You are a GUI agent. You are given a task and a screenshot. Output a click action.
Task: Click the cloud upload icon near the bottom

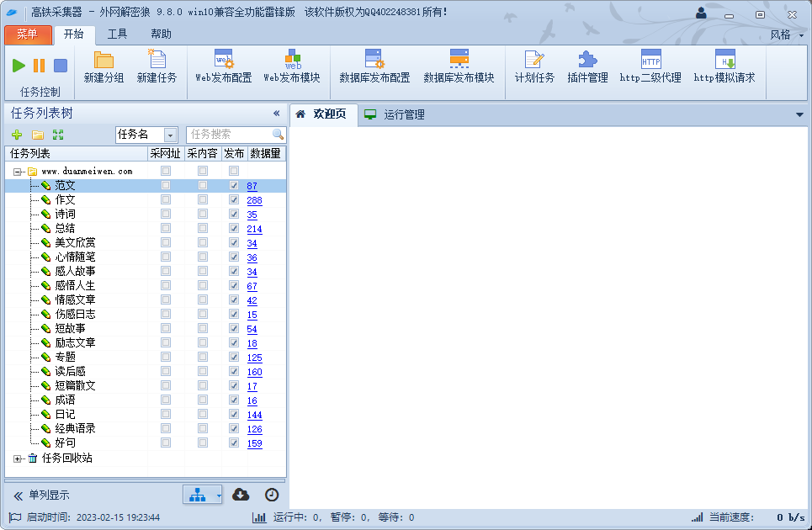pyautogui.click(x=240, y=495)
